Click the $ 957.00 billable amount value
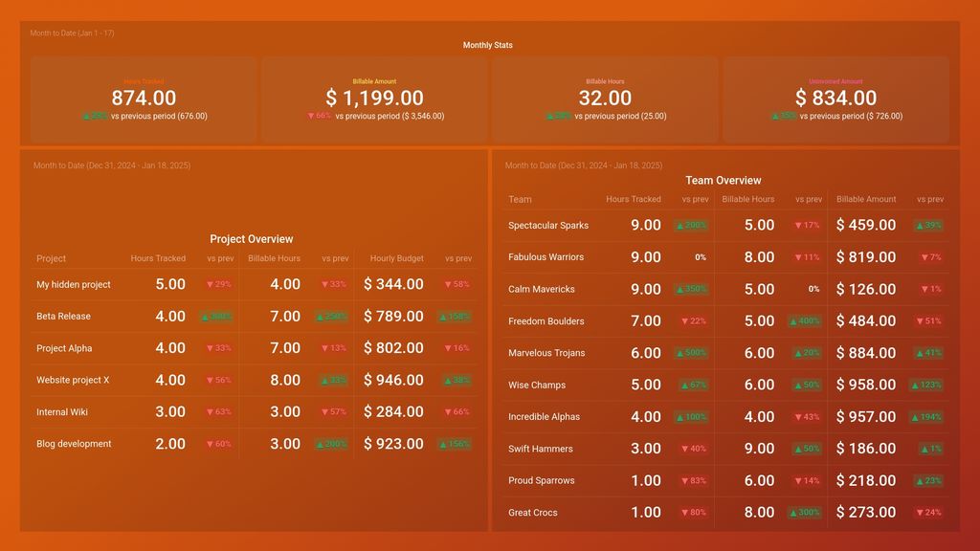980x551 pixels. click(866, 417)
